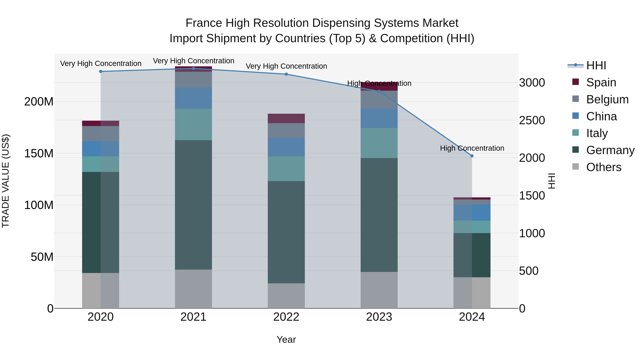Toggle Spain series via legend label
This screenshot has height=362, width=644.
coord(601,82)
